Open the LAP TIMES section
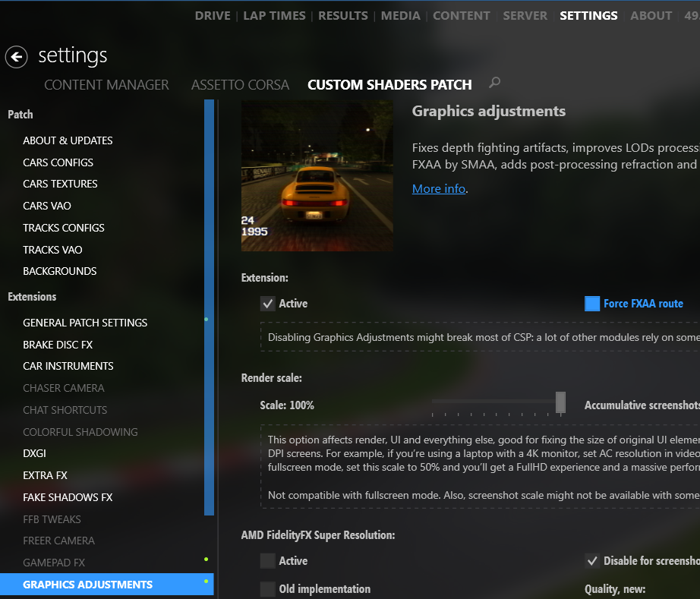 tap(274, 16)
